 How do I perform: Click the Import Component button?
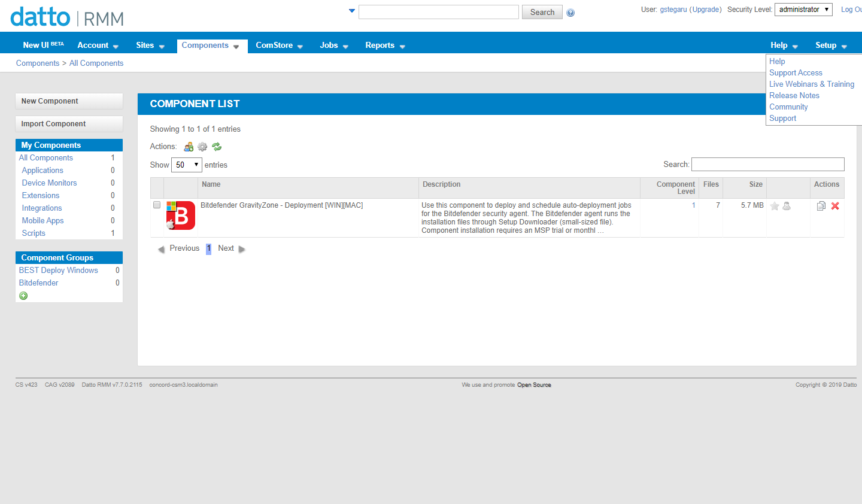coord(69,124)
